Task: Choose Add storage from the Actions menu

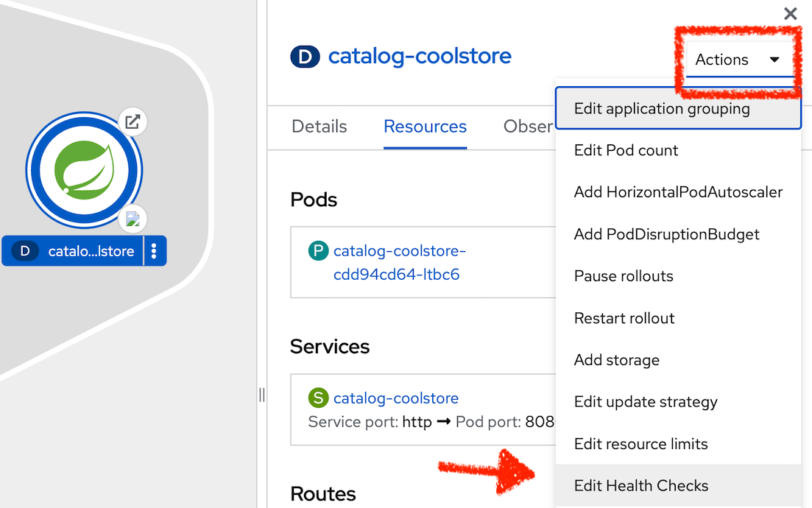Action: coord(617,360)
